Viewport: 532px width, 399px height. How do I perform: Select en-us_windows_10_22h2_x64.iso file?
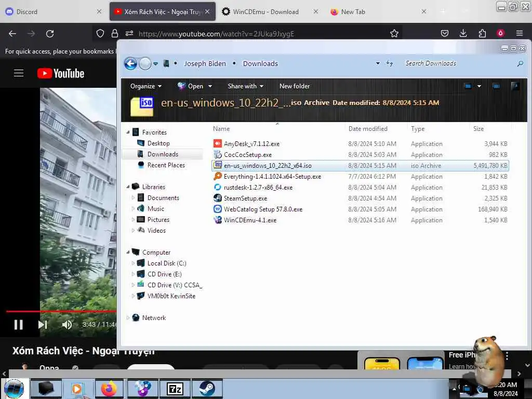pyautogui.click(x=360, y=166)
